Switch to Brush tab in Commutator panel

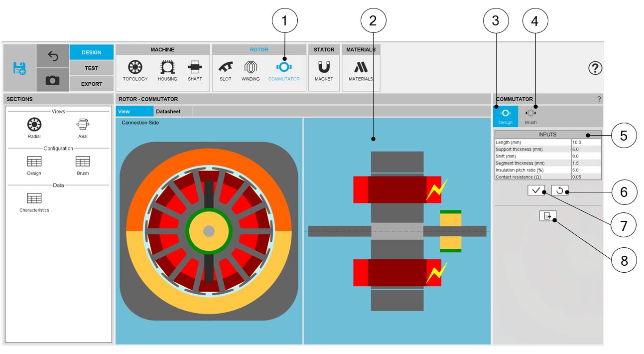(531, 116)
